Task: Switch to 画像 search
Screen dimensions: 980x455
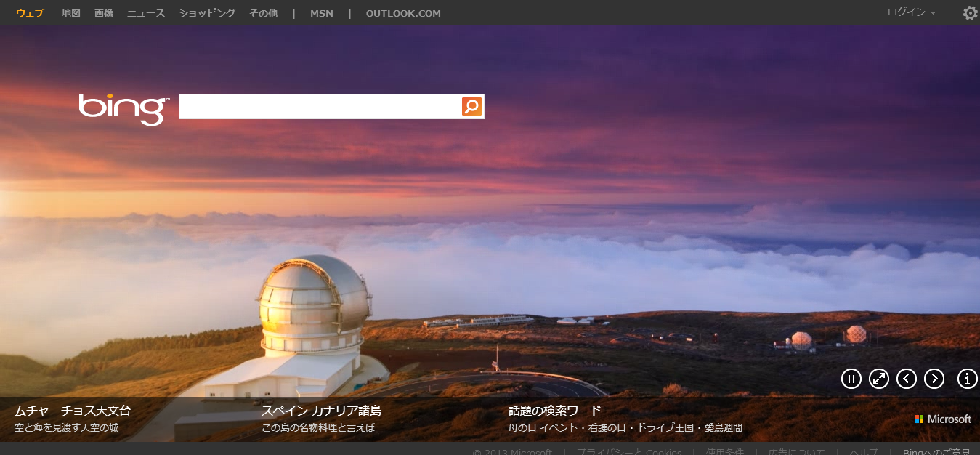Action: 104,13
